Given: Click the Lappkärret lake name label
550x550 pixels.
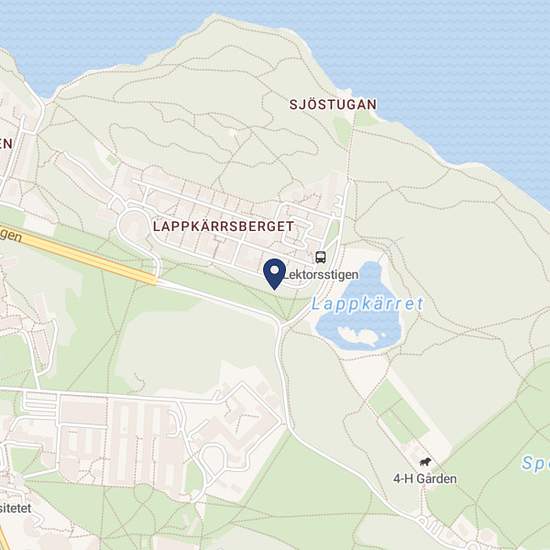Looking at the screenshot, I should [368, 304].
